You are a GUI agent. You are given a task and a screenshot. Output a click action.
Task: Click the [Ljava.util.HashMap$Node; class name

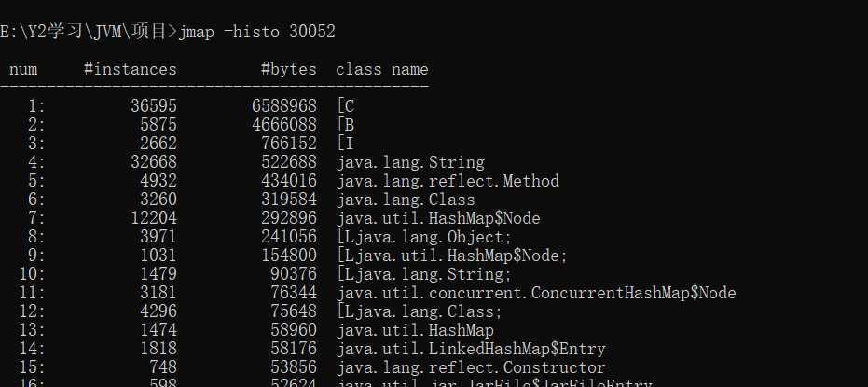click(x=451, y=256)
